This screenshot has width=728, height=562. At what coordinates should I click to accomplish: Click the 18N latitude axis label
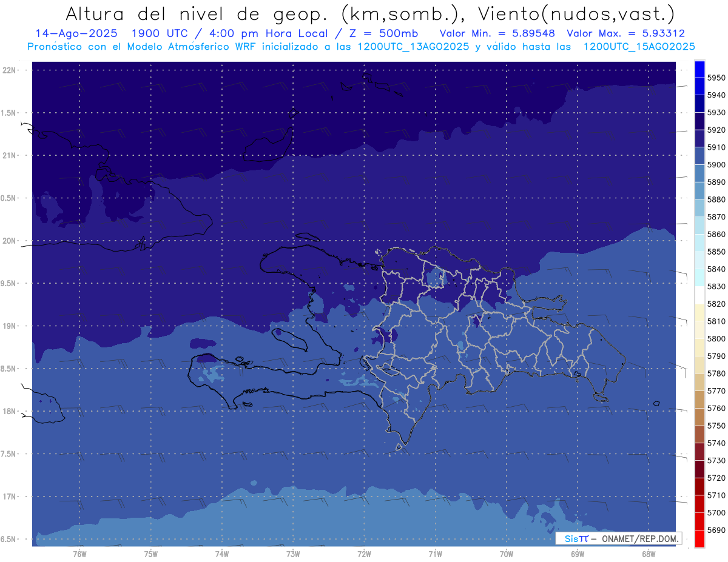point(9,411)
